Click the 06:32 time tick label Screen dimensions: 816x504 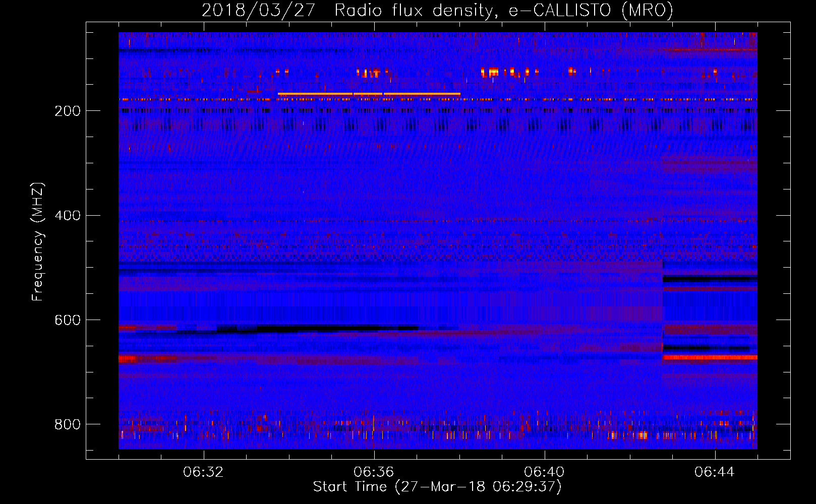[x=203, y=472]
